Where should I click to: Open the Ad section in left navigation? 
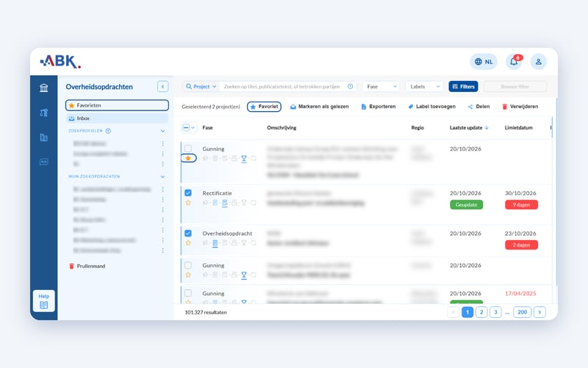[x=44, y=162]
